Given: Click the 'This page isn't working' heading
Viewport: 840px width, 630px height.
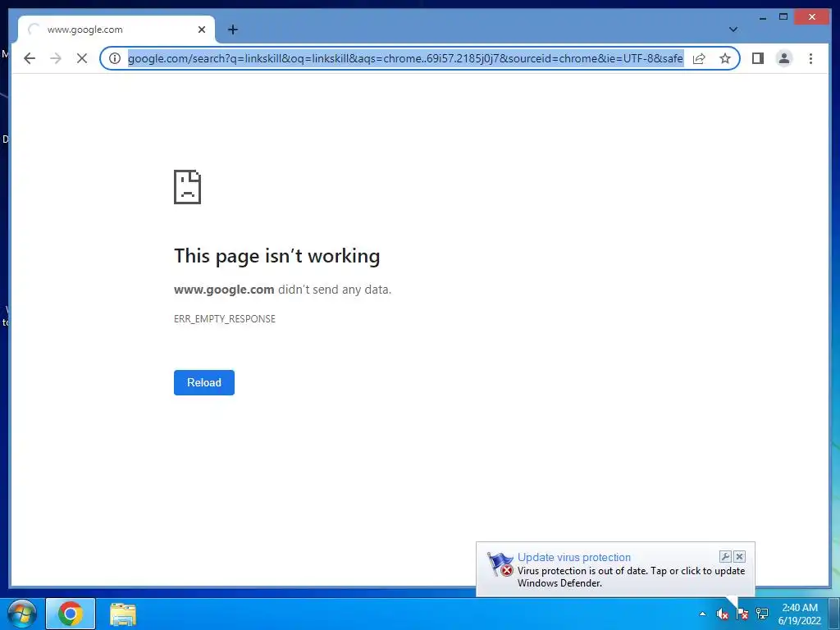Looking at the screenshot, I should click(x=277, y=256).
